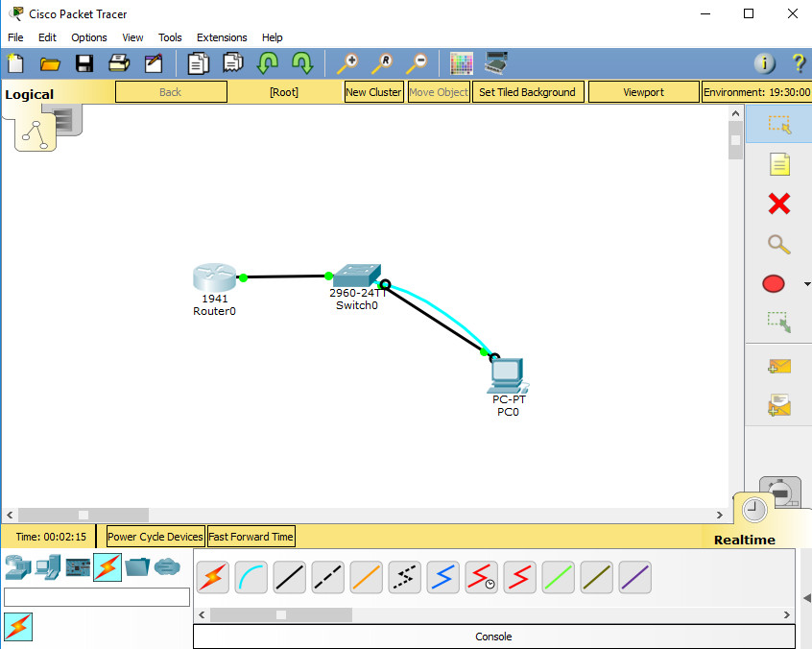Select the Components category

click(78, 567)
